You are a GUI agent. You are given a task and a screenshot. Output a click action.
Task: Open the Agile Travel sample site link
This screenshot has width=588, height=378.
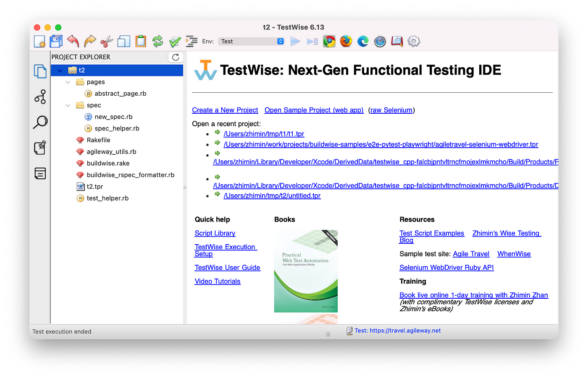click(x=471, y=254)
